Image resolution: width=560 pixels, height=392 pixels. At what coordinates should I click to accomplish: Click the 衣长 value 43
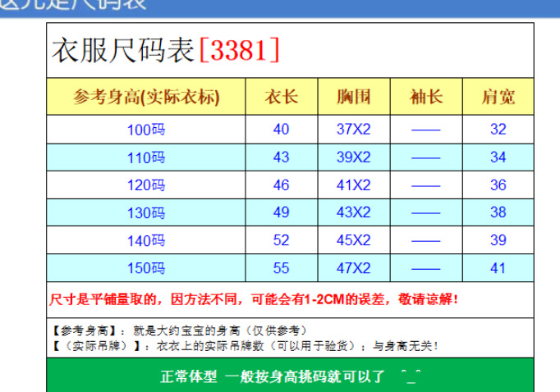click(281, 157)
